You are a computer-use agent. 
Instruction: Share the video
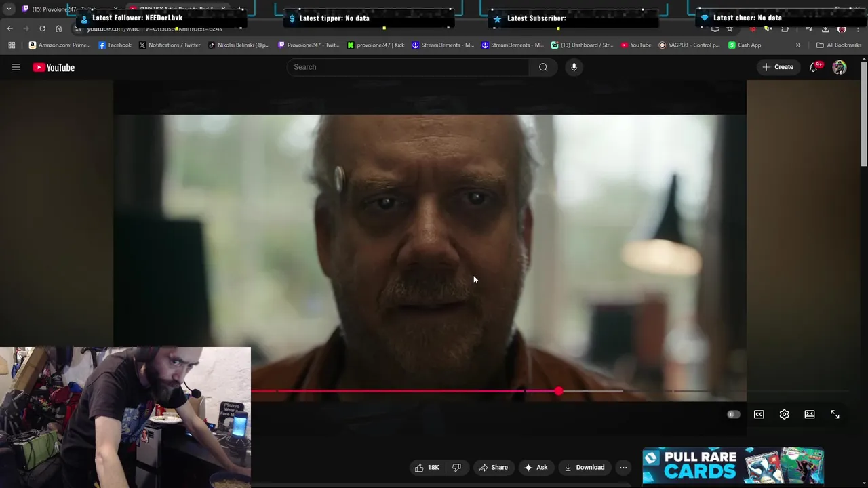click(x=493, y=467)
